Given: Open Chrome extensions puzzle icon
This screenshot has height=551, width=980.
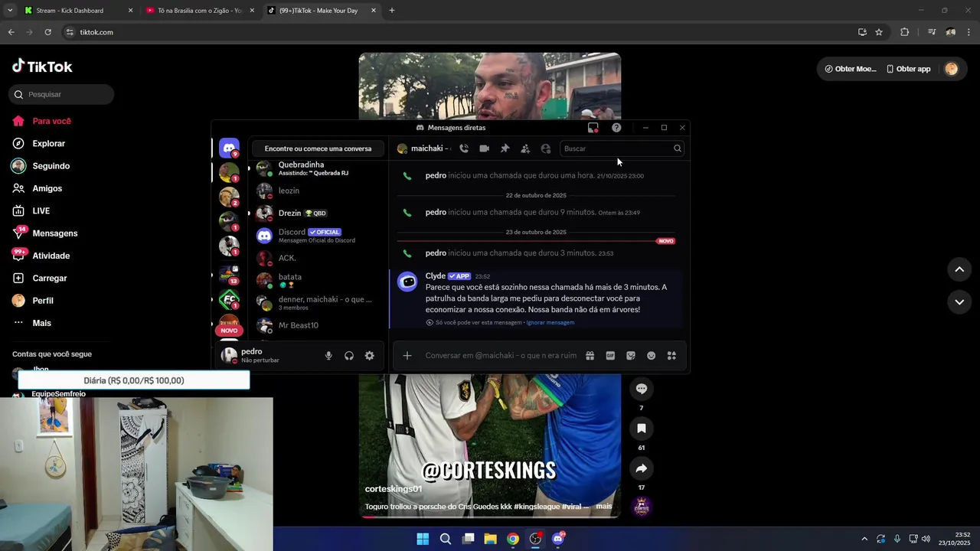Looking at the screenshot, I should [x=905, y=32].
